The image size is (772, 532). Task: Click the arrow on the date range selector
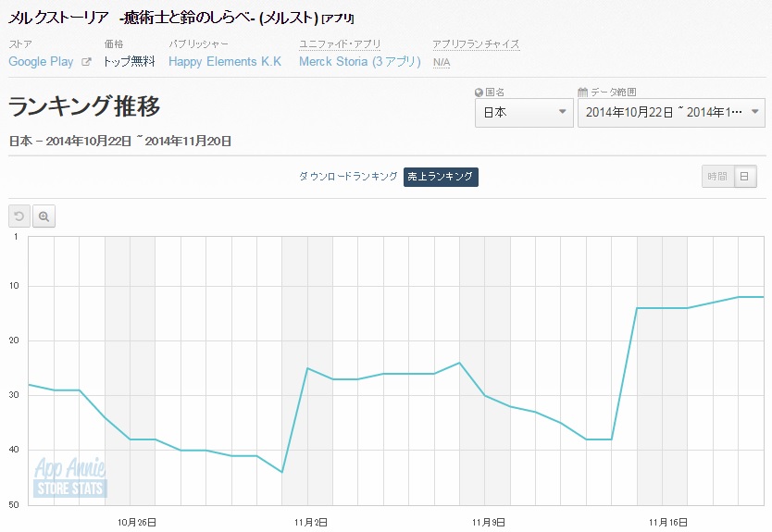pos(755,113)
